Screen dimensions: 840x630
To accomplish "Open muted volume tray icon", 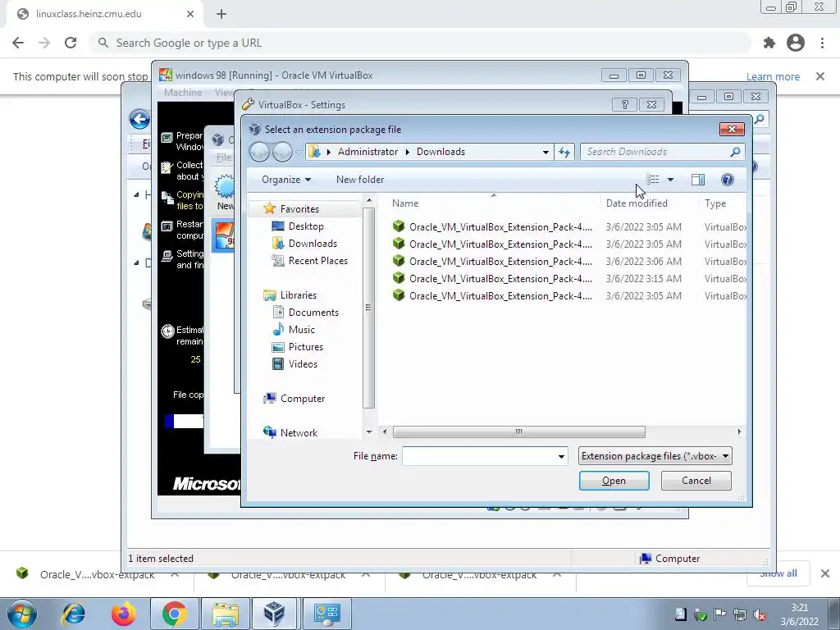I will (x=759, y=615).
